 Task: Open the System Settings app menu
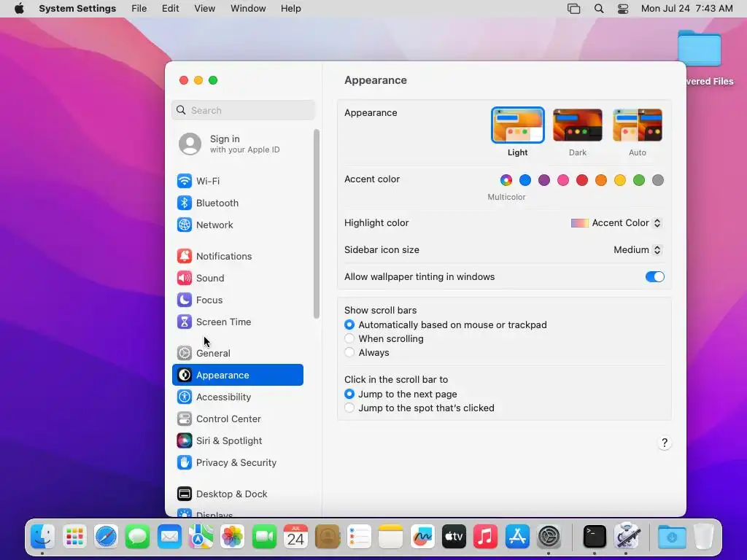click(x=77, y=9)
